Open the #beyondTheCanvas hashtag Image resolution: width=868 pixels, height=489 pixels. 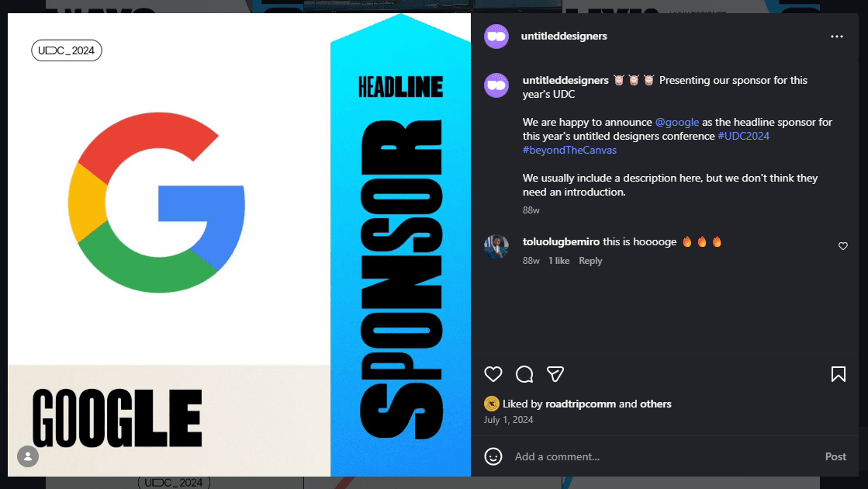[569, 150]
